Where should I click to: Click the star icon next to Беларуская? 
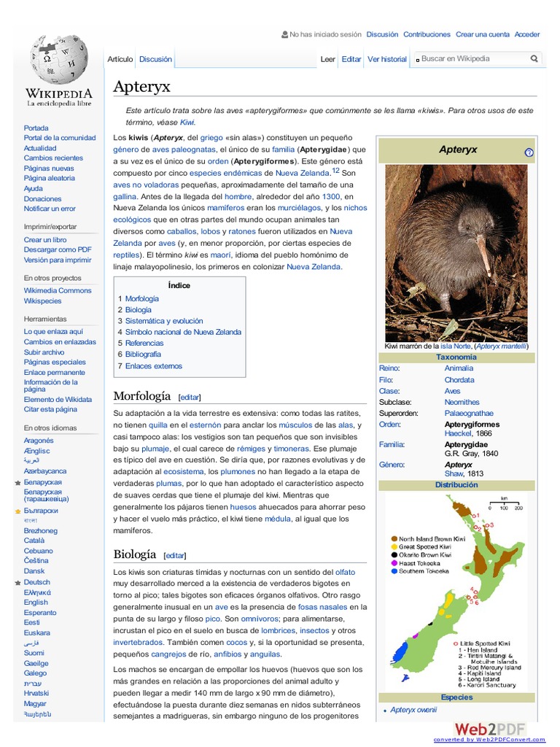(18, 483)
